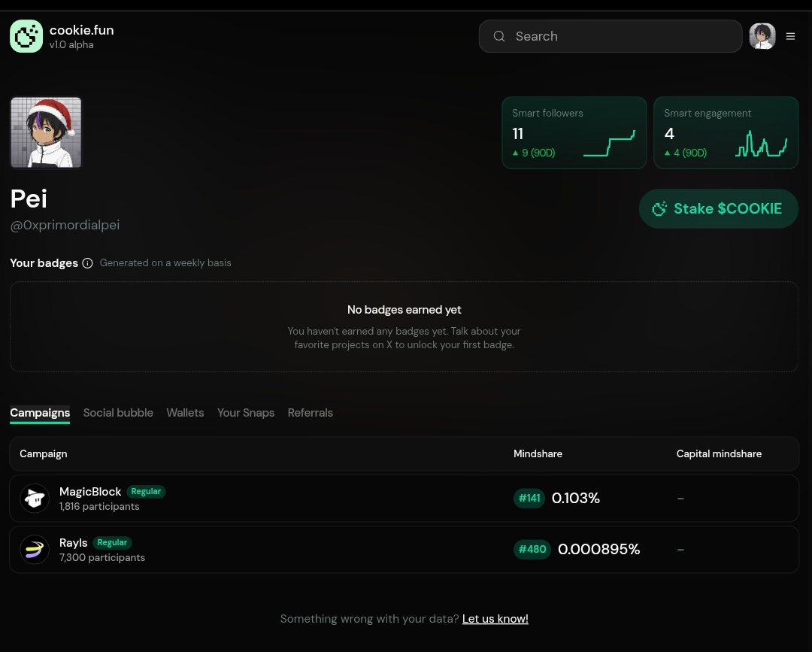Click the #141 rank badge

[529, 498]
